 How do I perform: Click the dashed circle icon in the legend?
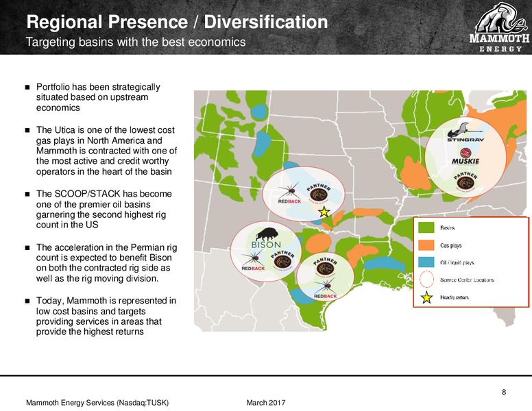426,279
